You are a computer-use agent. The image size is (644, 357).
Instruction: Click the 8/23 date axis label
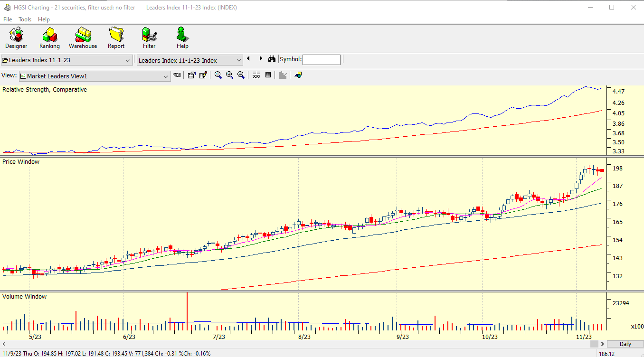point(304,337)
